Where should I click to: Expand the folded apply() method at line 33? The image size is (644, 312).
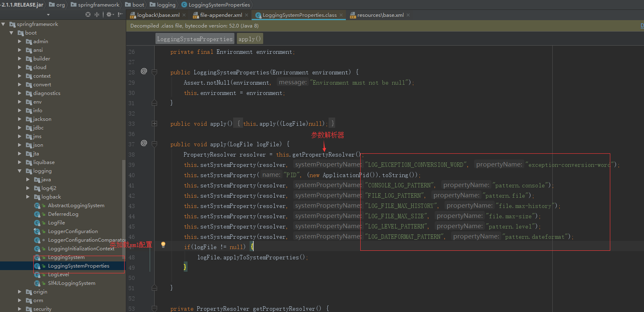tap(154, 123)
